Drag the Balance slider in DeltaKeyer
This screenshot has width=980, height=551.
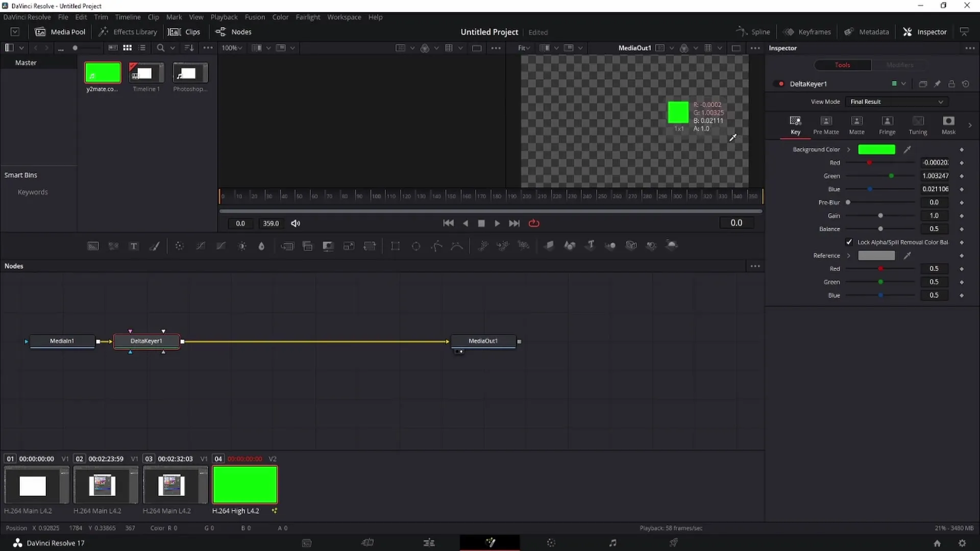coord(880,229)
